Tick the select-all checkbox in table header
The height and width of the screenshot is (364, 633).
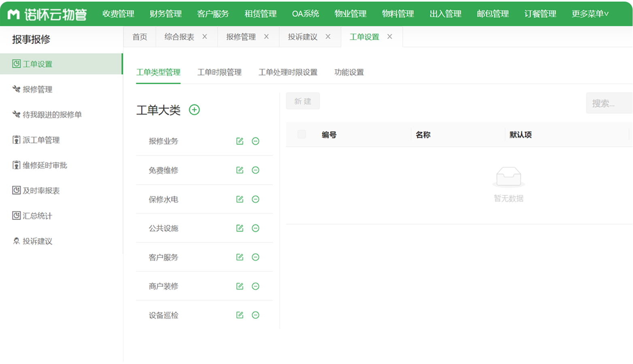[x=302, y=134]
